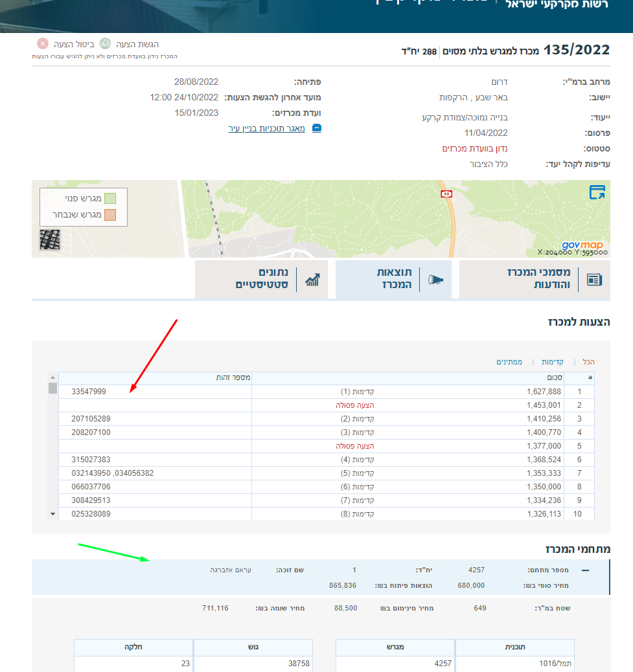Image resolution: width=633 pixels, height=672 pixels.
Task: Click the green מגרש פנוי legend swatch
Action: [111, 198]
